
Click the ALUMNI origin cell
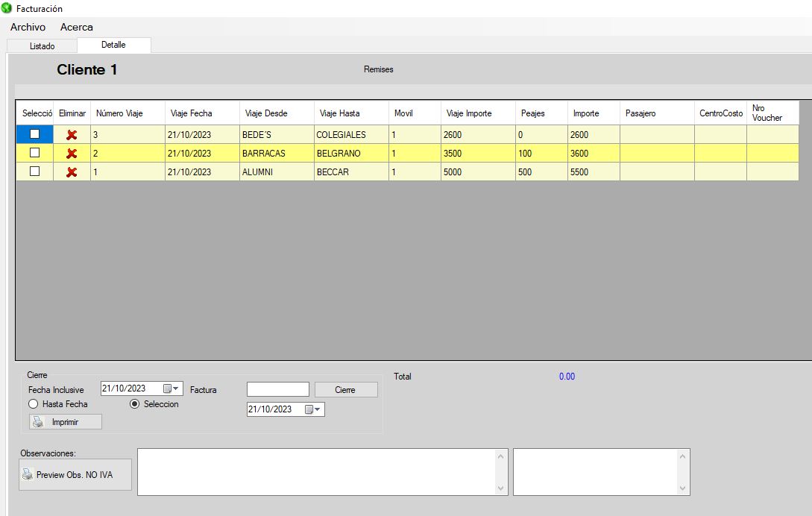277,172
